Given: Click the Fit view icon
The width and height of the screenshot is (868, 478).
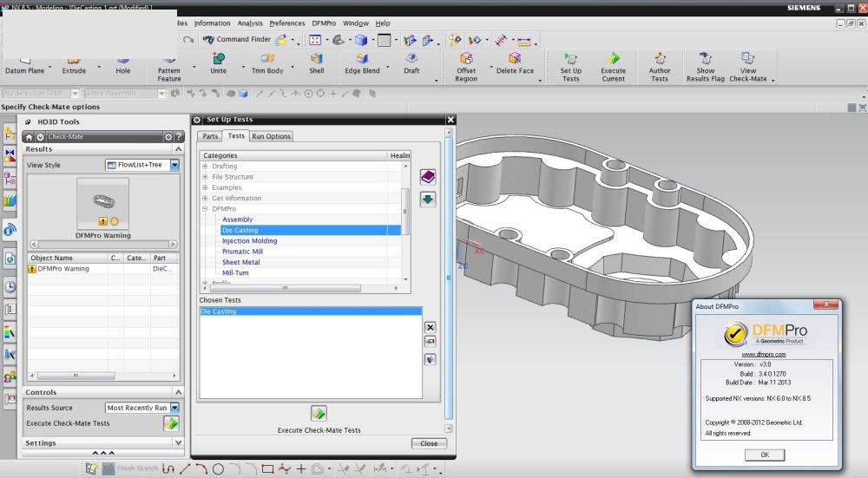Looking at the screenshot, I should tap(315, 40).
